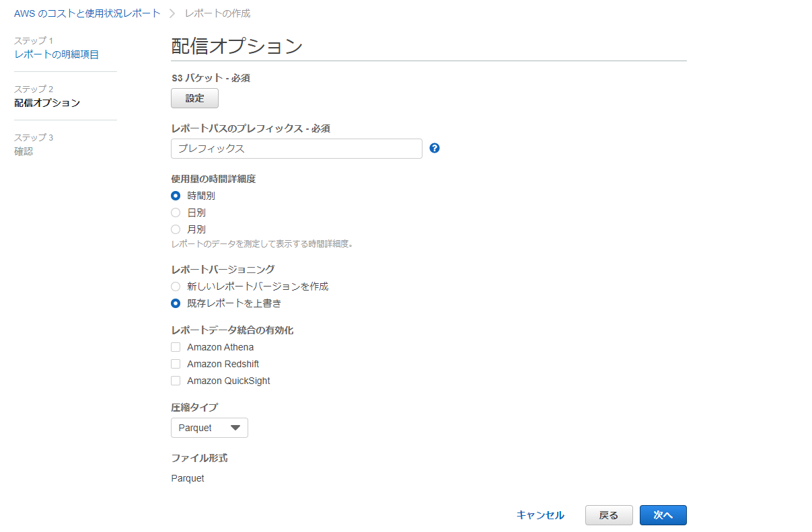
Task: Check the Amazon Redshift integration box
Action: pos(176,364)
